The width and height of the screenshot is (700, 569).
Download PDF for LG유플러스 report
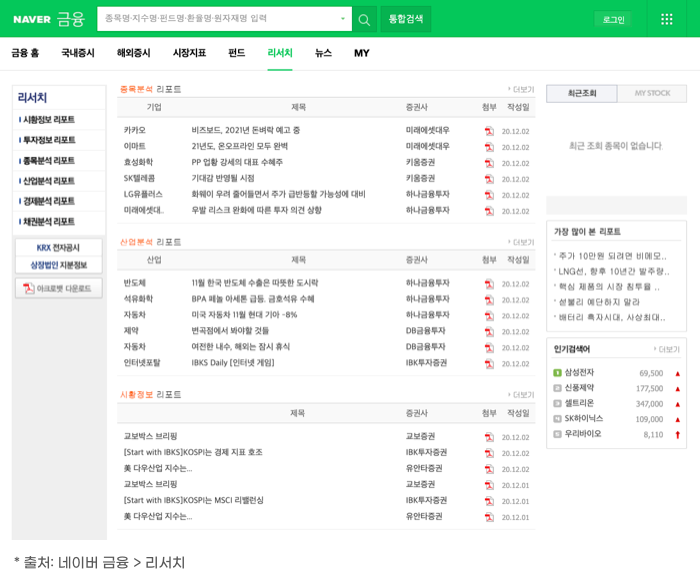click(x=489, y=194)
